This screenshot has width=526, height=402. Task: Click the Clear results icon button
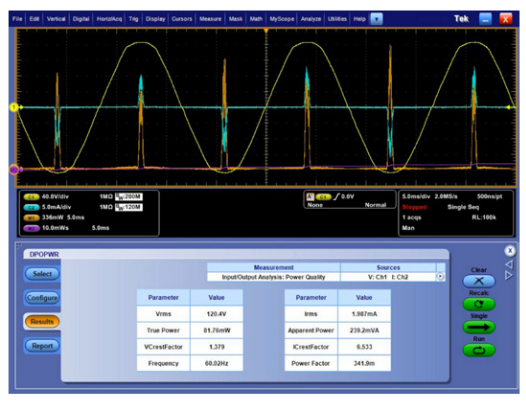pos(479,281)
